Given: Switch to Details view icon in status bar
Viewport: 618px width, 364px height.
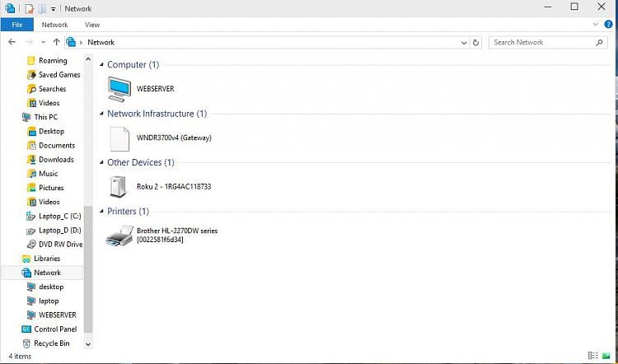Looking at the screenshot, I should [593, 356].
